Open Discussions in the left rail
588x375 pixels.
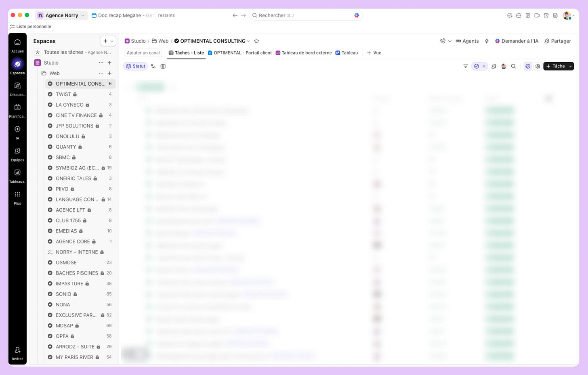click(17, 89)
